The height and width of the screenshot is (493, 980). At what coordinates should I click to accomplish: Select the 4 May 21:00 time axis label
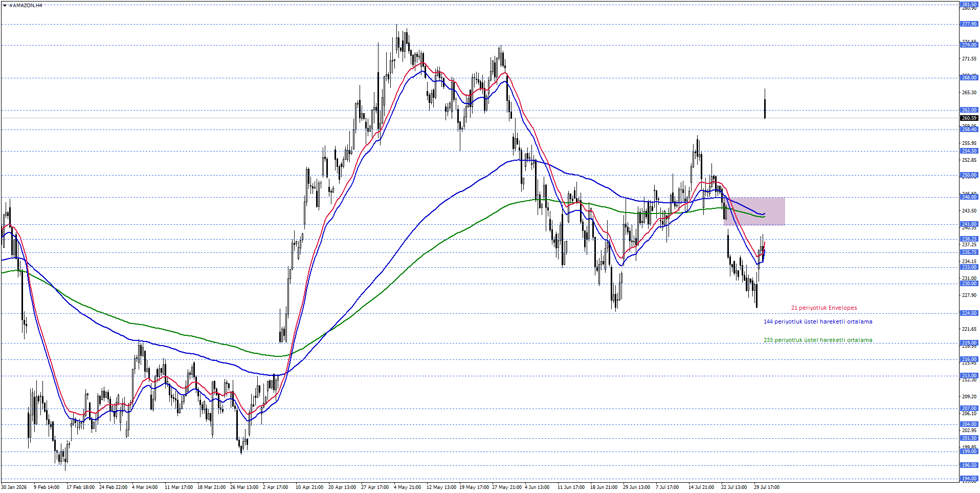407,487
